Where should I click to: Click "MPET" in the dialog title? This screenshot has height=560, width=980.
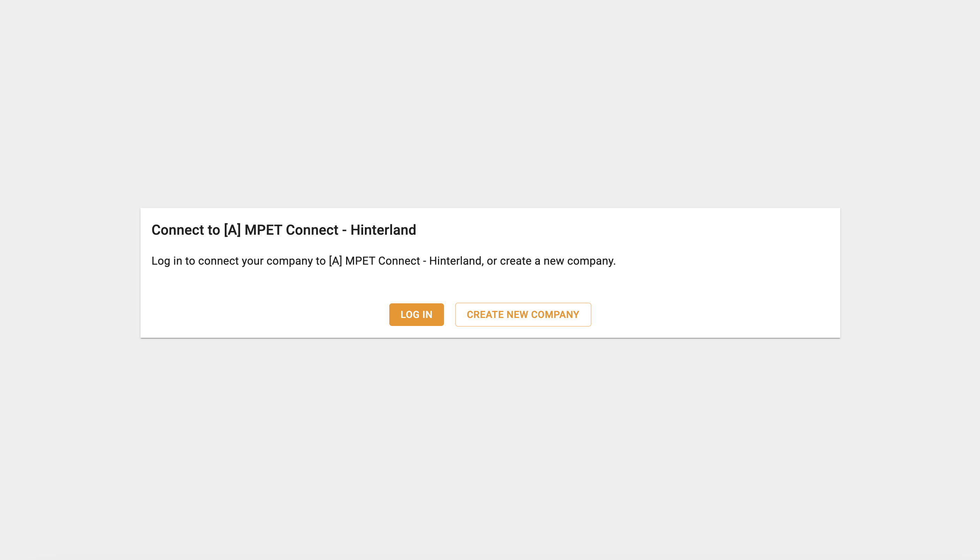tap(263, 230)
